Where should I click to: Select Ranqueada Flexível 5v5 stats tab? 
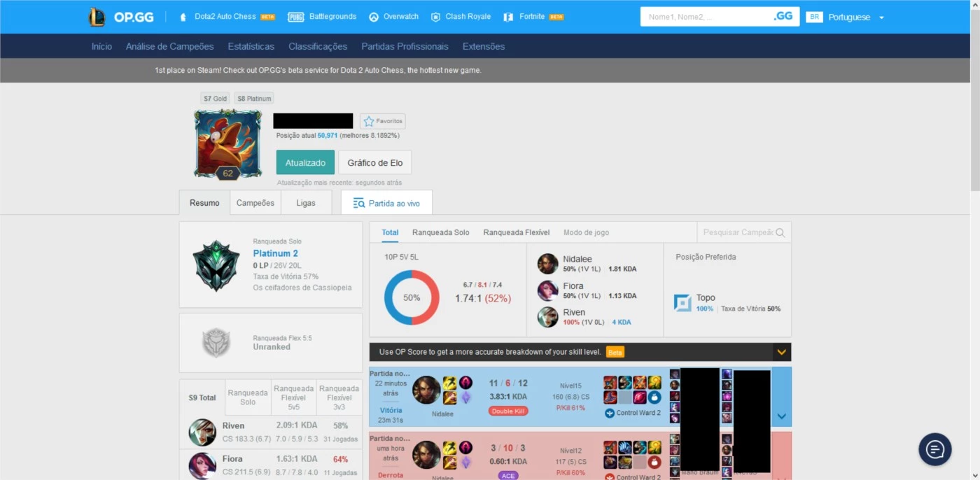[x=293, y=397]
